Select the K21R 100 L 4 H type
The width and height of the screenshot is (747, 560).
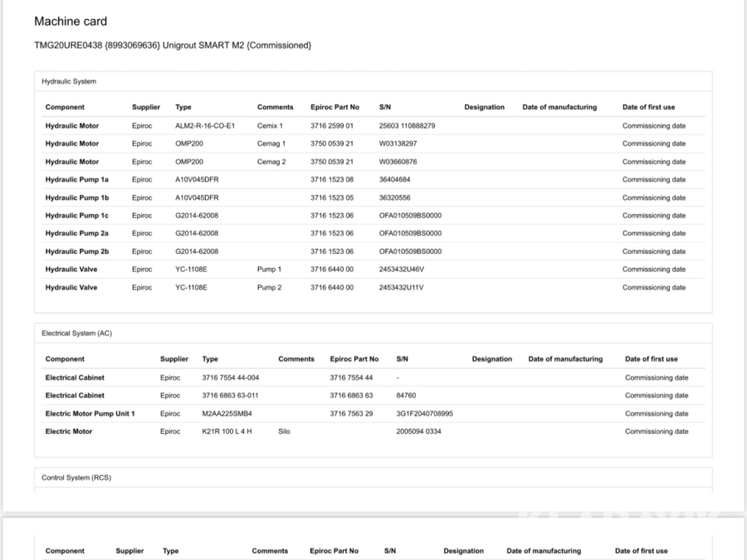pos(227,431)
